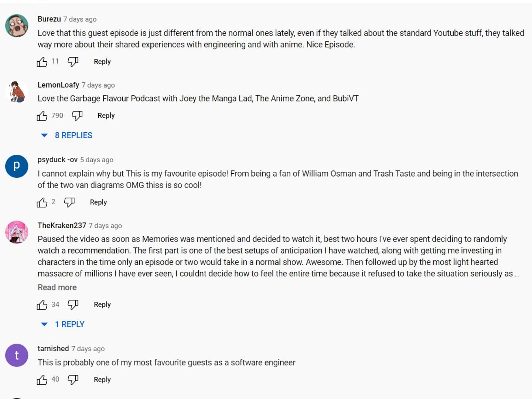Like TheKraken237's comment about Memories
532x399 pixels.
[42, 305]
